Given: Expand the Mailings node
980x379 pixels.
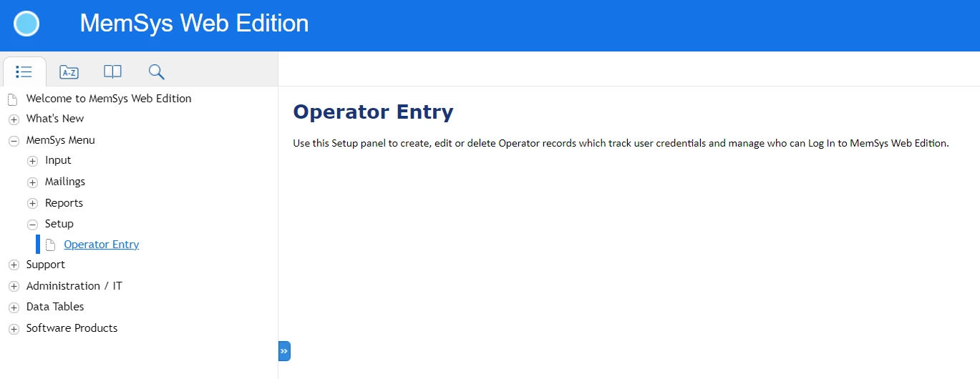Looking at the screenshot, I should (x=32, y=182).
